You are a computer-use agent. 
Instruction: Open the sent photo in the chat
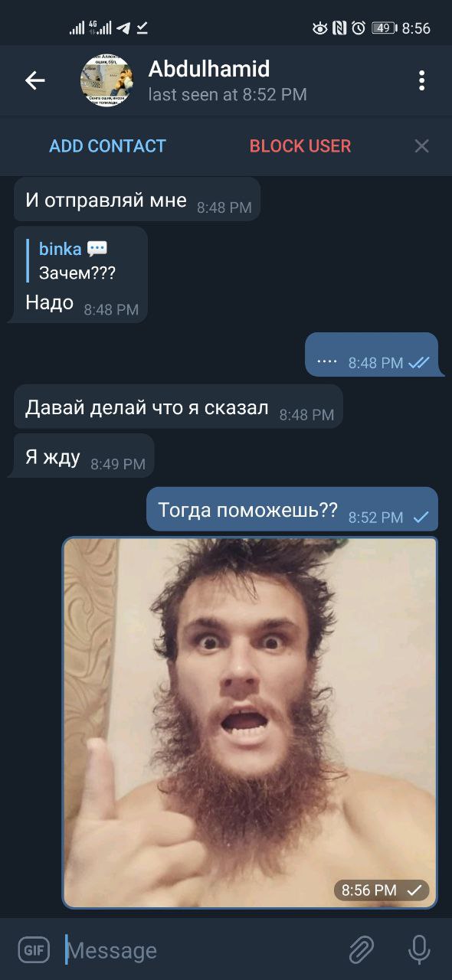tap(250, 723)
